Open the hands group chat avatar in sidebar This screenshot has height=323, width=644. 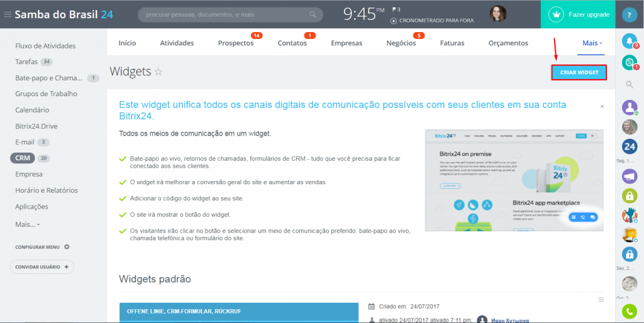pyautogui.click(x=629, y=216)
